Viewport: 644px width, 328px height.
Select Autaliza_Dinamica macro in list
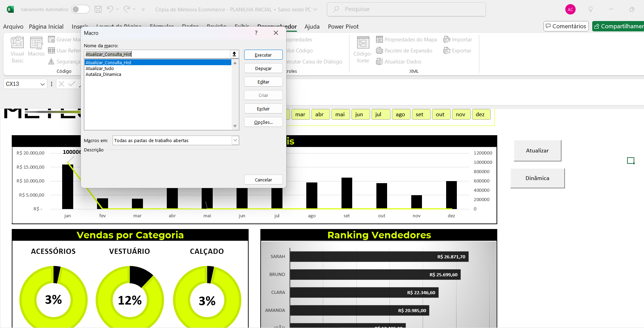click(158, 74)
